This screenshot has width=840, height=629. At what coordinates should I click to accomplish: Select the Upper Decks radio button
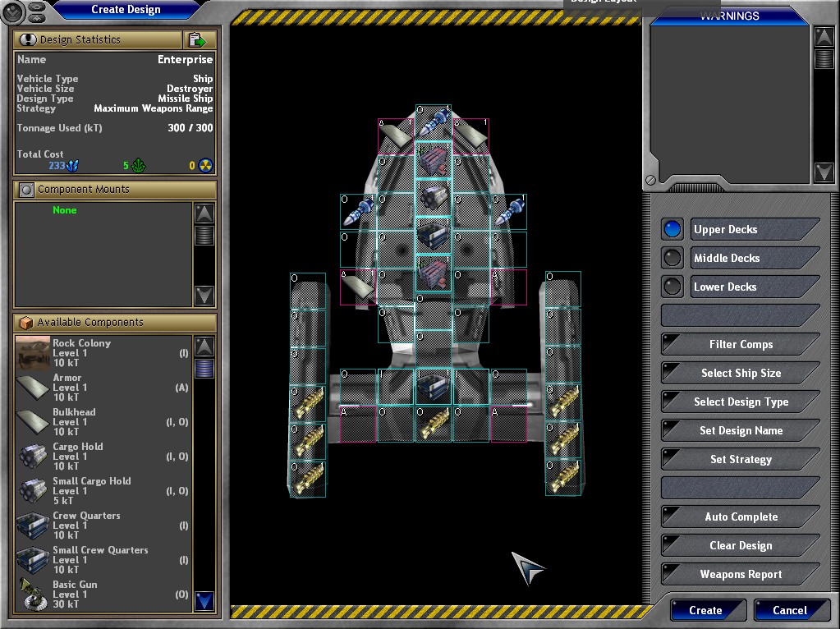pyautogui.click(x=672, y=229)
